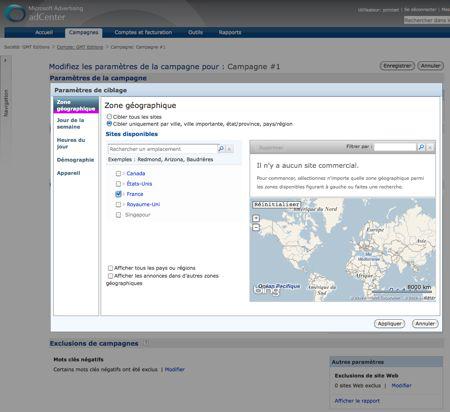The image size is (450, 412).
Task: Select Cibler tous les sites radio
Action: (x=109, y=117)
